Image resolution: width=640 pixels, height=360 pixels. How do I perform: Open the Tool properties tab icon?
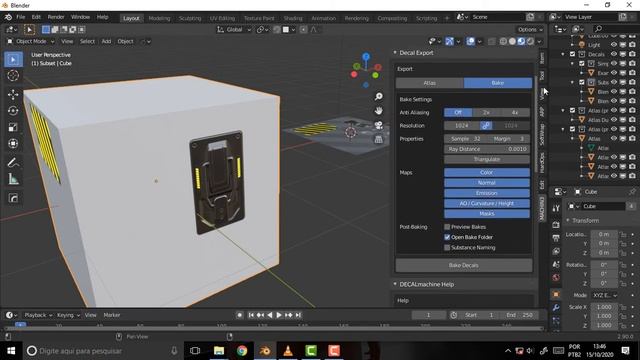tap(556, 208)
